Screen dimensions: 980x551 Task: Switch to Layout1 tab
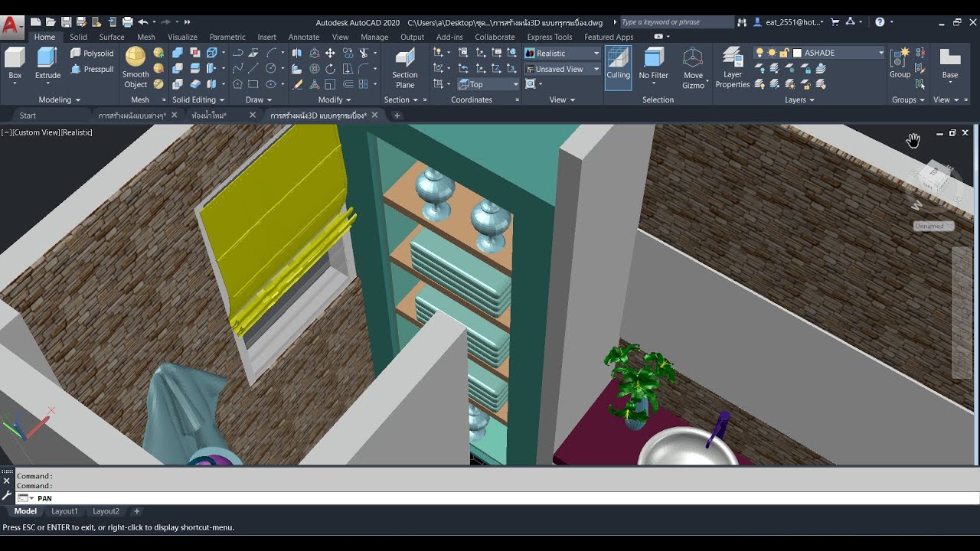click(x=64, y=511)
